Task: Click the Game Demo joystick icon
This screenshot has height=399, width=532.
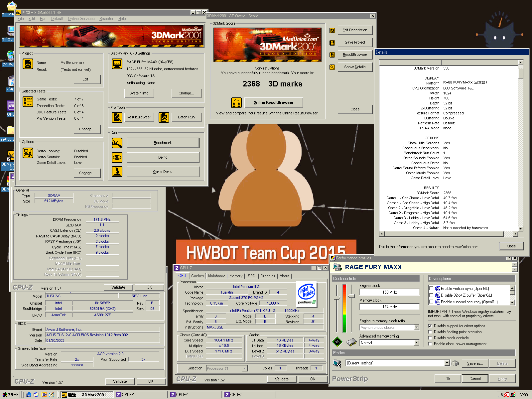Action: coord(117,172)
